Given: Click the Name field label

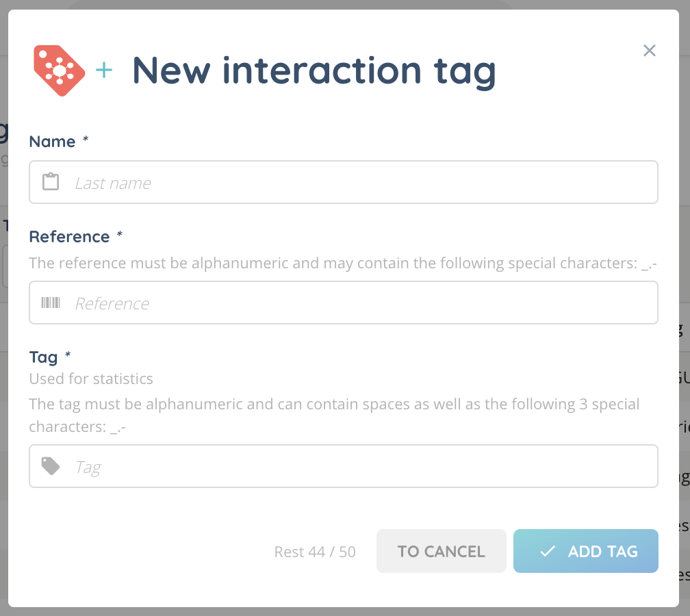Looking at the screenshot, I should point(52,142).
